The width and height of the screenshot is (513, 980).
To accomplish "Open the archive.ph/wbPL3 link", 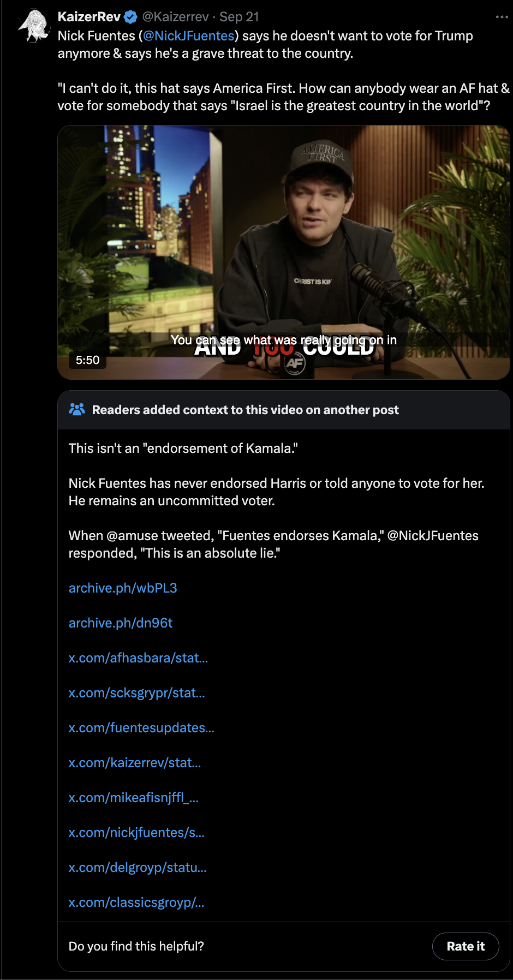I will (x=123, y=588).
